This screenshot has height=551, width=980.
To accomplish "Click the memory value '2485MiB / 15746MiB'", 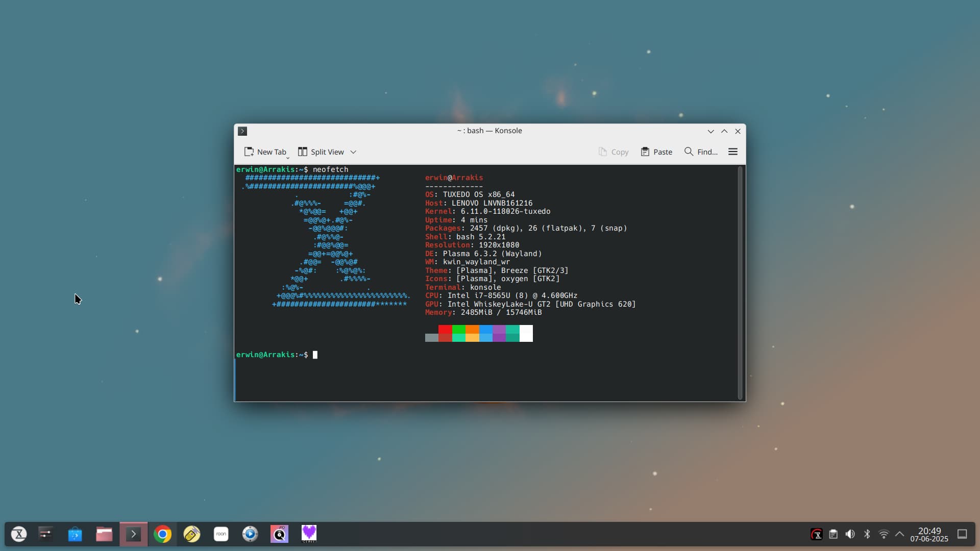I will [x=501, y=312].
